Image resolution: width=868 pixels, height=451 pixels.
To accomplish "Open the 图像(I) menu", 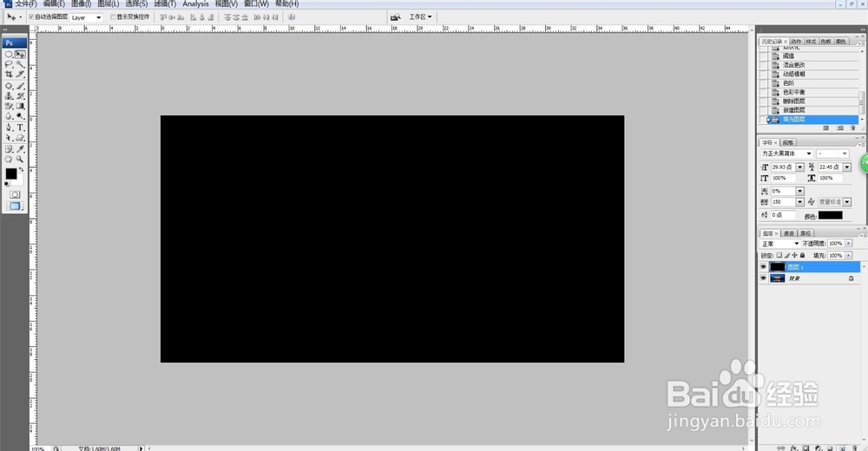I will click(x=81, y=3).
